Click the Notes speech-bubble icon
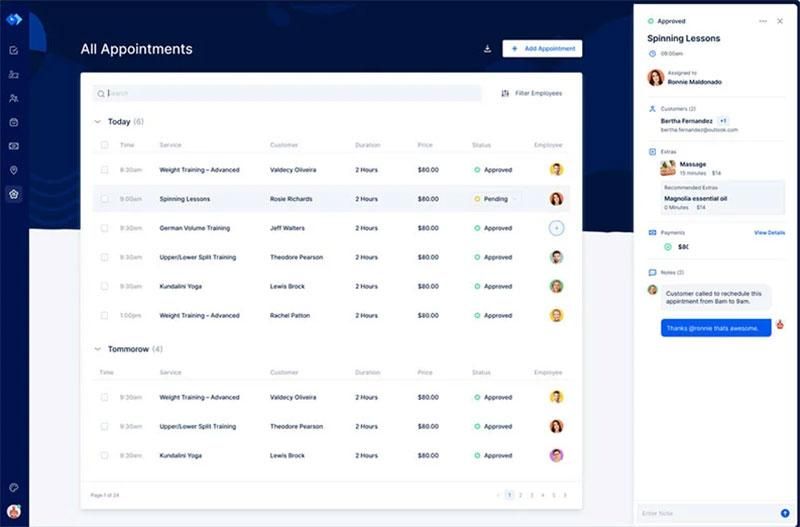 click(x=652, y=272)
